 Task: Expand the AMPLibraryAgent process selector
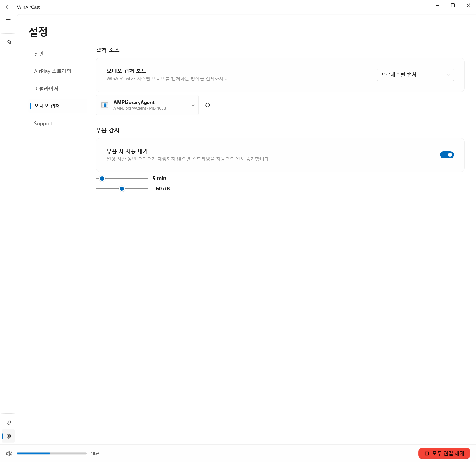point(147,105)
